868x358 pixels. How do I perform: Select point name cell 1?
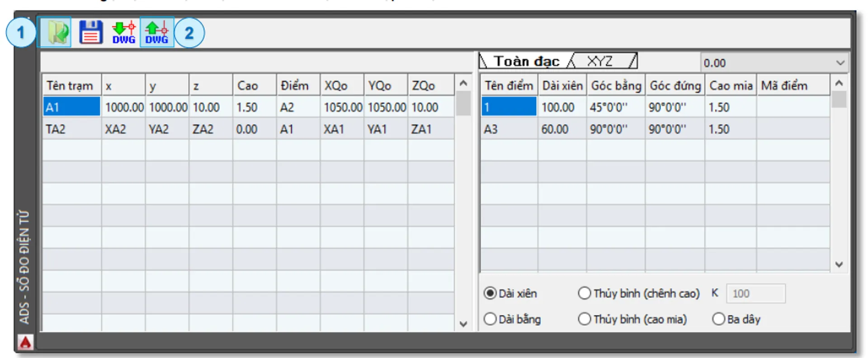(x=509, y=107)
